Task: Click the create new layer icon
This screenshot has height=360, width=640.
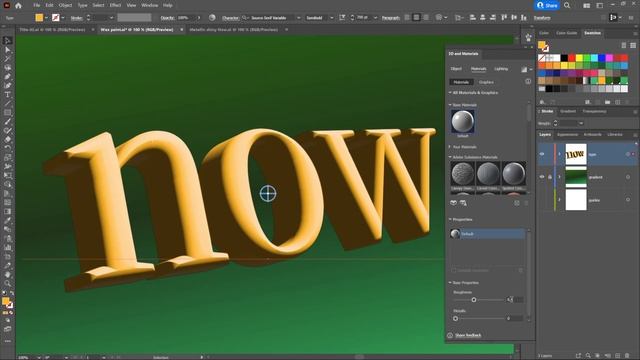Action: click(618, 356)
